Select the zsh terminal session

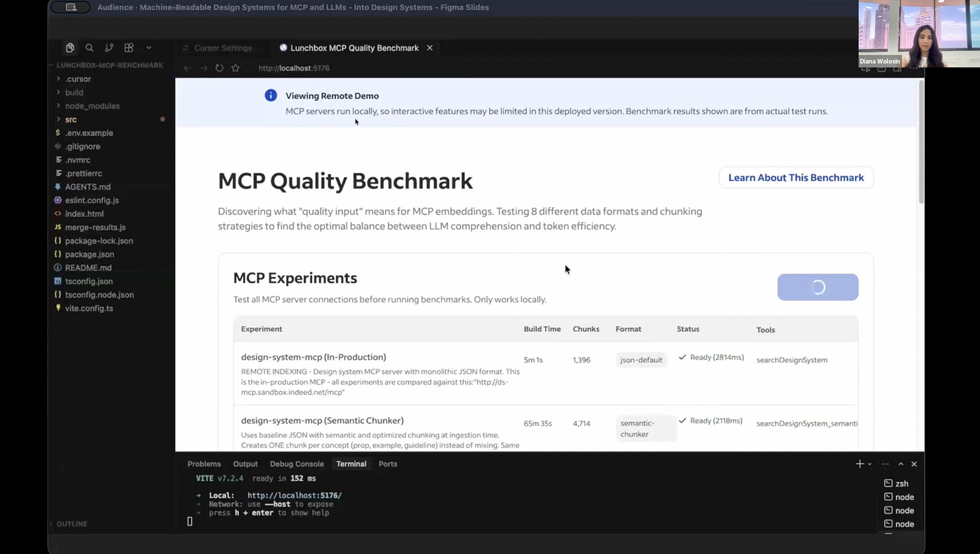point(901,483)
